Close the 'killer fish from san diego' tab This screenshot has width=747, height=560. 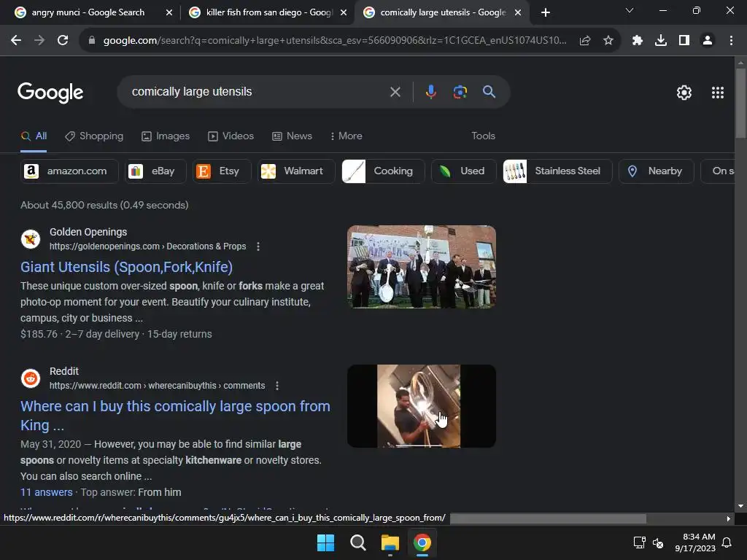click(344, 12)
